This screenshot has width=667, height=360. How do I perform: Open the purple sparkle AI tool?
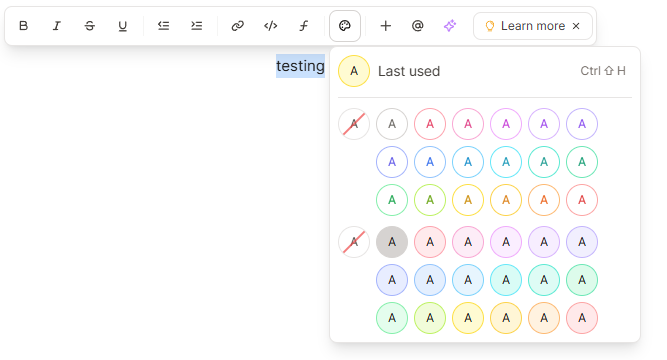pos(450,26)
